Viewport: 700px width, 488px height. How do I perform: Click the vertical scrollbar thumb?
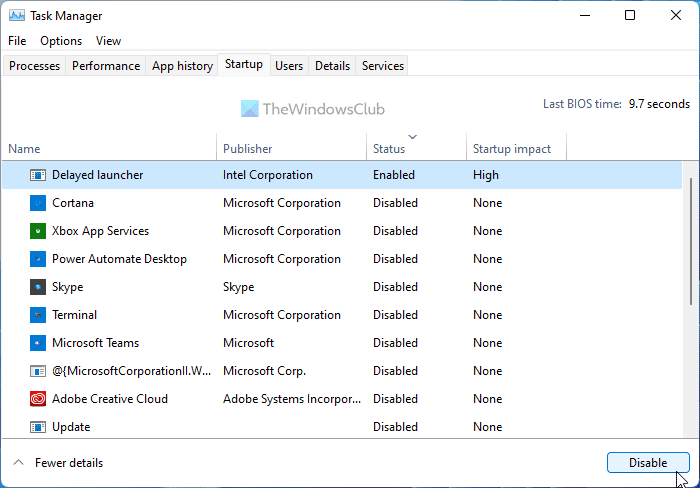pos(691,242)
